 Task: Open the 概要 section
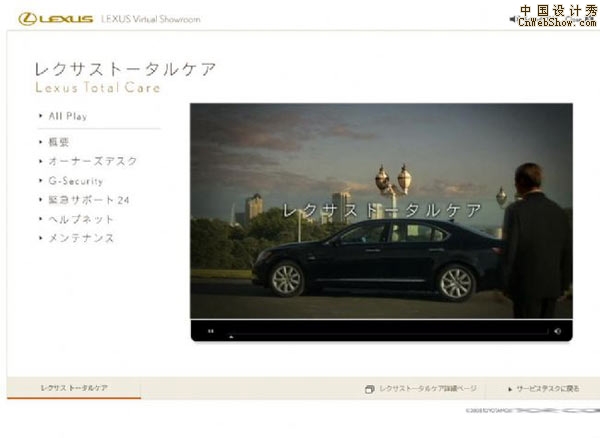[x=59, y=142]
